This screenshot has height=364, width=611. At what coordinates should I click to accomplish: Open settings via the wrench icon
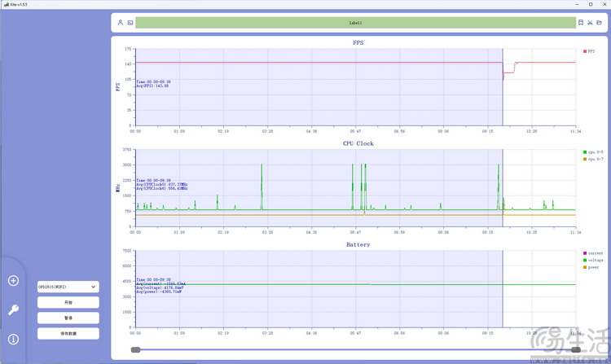pyautogui.click(x=13, y=309)
